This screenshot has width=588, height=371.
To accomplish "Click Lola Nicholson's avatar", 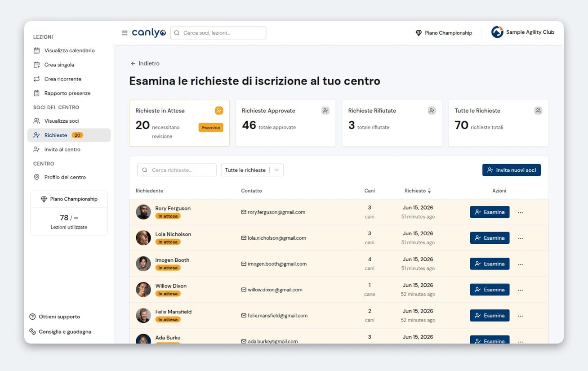I will coord(143,238).
